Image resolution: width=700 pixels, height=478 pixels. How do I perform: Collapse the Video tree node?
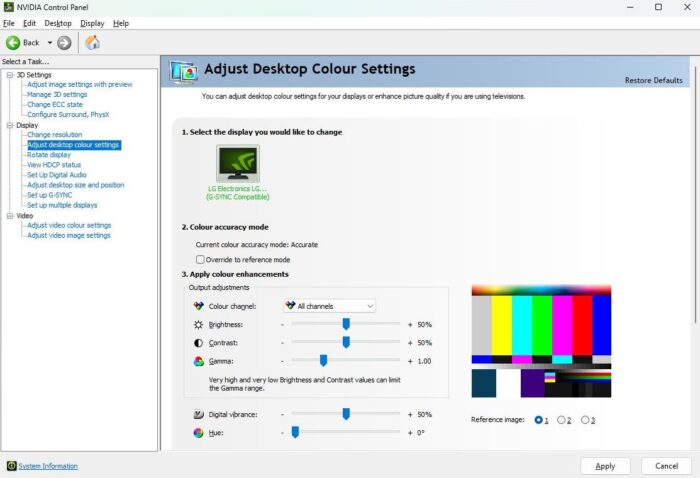point(10,216)
